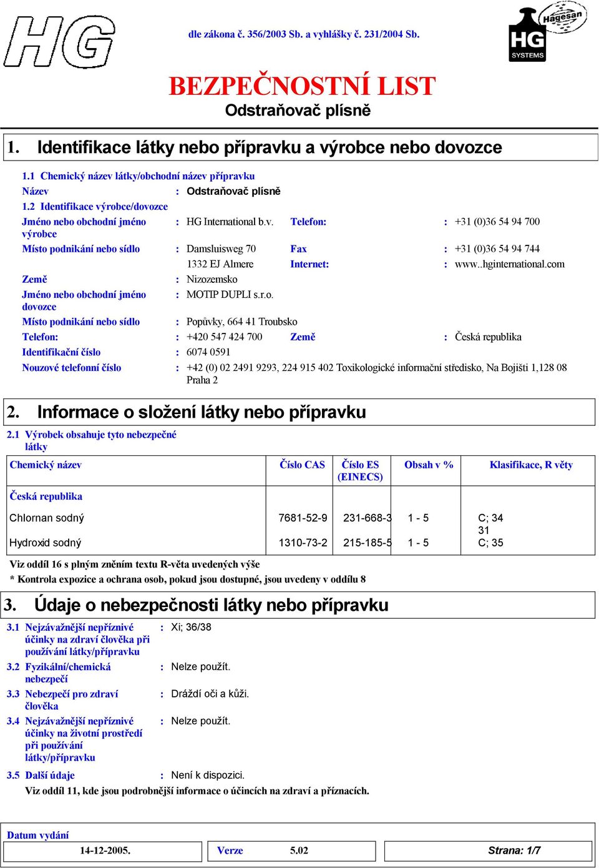Click 'Česká republika' subheading in the composition table
The height and width of the screenshot is (868, 599).
(x=46, y=496)
